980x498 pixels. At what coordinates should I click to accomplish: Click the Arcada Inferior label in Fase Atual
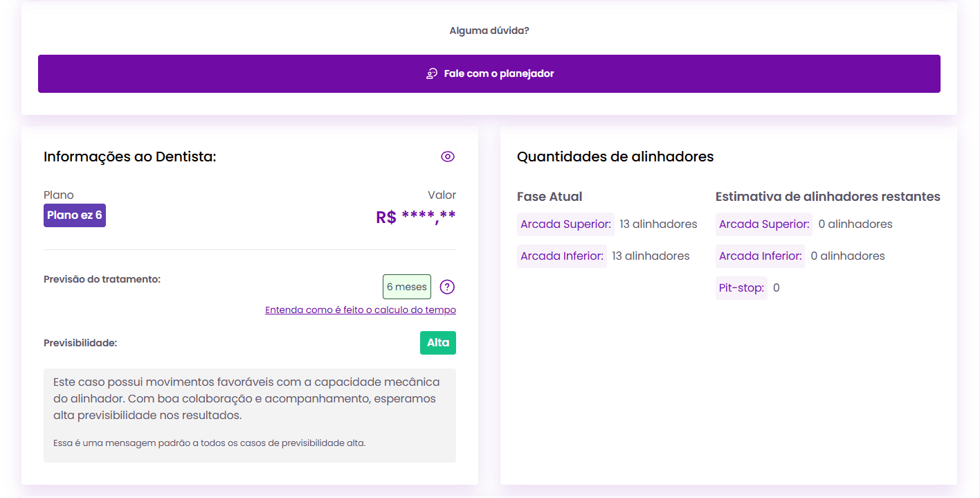tap(561, 256)
